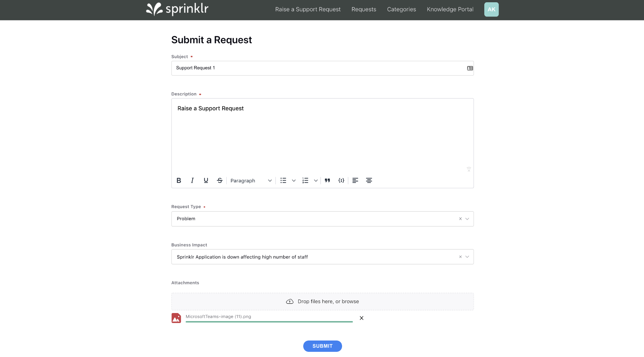Click the SUBMIT button
Screen dimensions: 644x357
[x=322, y=346]
